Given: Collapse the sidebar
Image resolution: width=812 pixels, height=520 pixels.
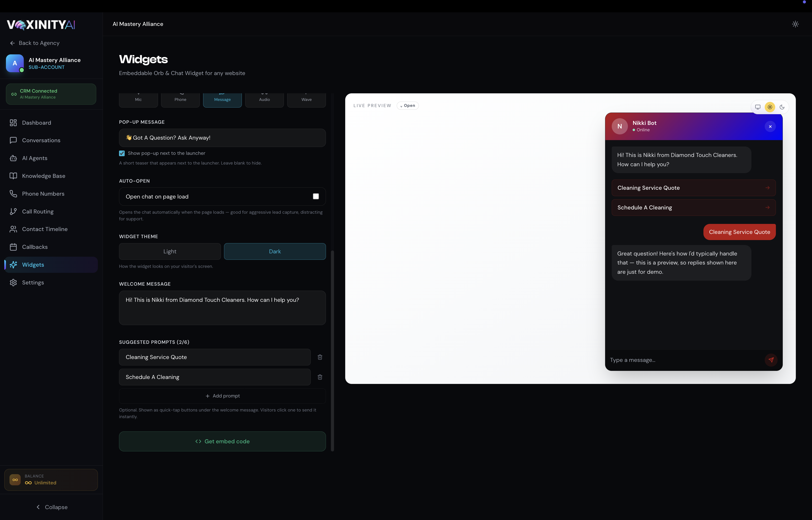Looking at the screenshot, I should click(51, 507).
